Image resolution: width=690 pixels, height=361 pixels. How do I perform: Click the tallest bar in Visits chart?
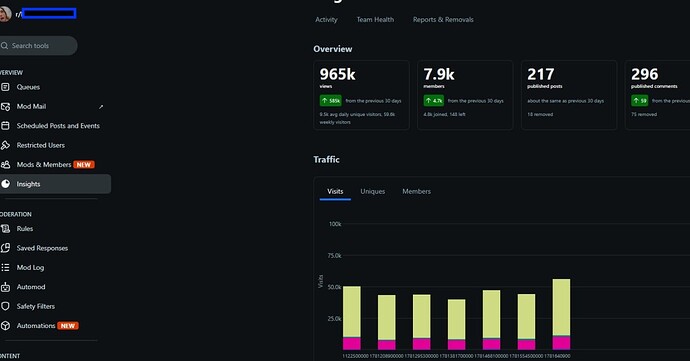[561, 314]
